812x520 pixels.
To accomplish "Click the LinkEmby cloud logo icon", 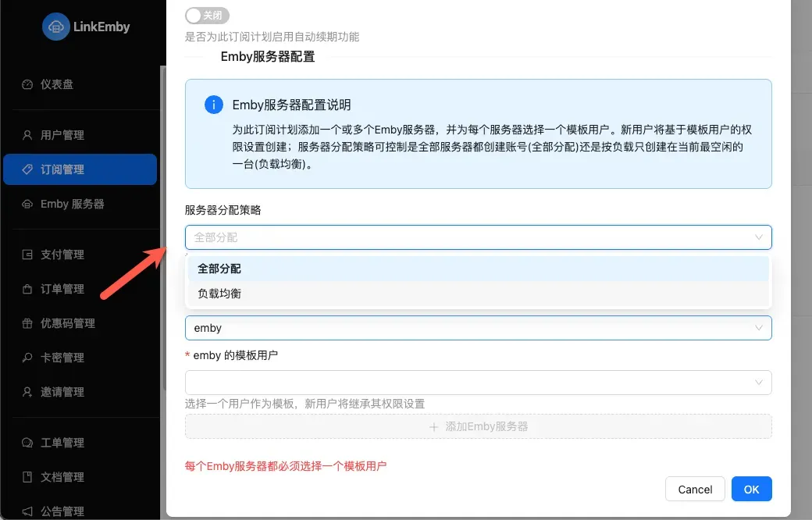I will coord(57,27).
